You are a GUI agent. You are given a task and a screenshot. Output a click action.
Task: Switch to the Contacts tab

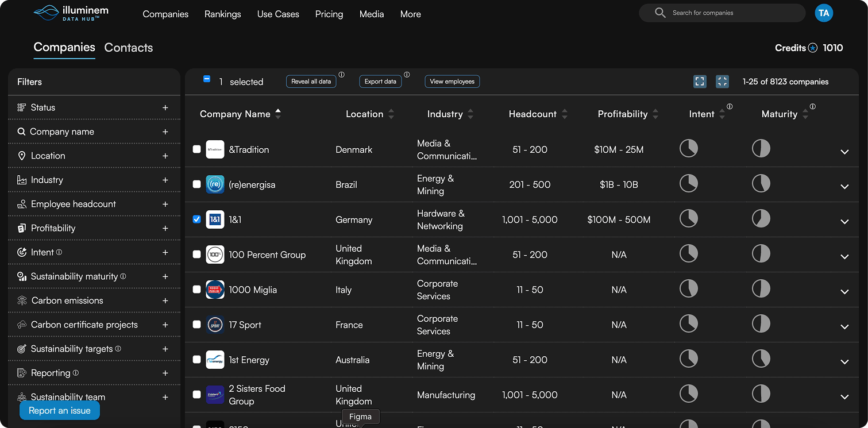[129, 48]
